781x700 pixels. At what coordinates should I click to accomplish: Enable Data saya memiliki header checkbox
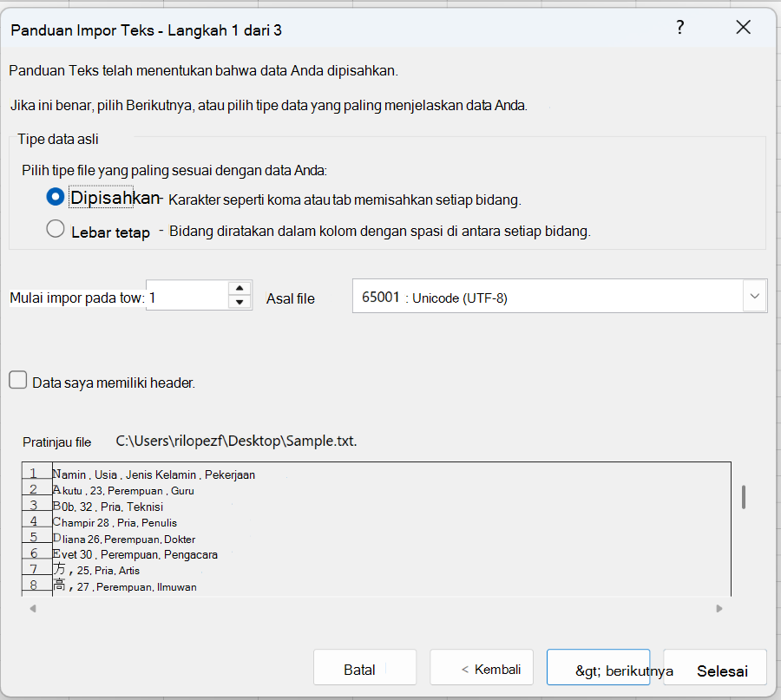tap(18, 380)
